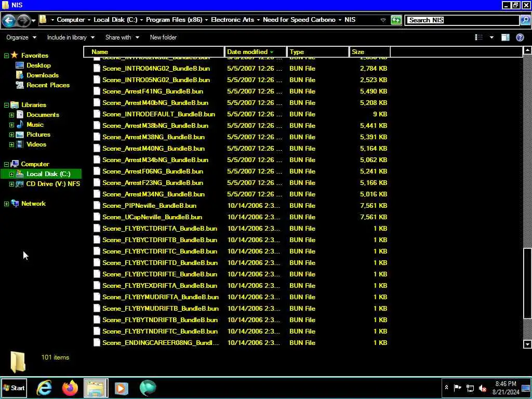This screenshot has height=399, width=532.
Task: Click the muted volume tray icon
Action: (482, 388)
